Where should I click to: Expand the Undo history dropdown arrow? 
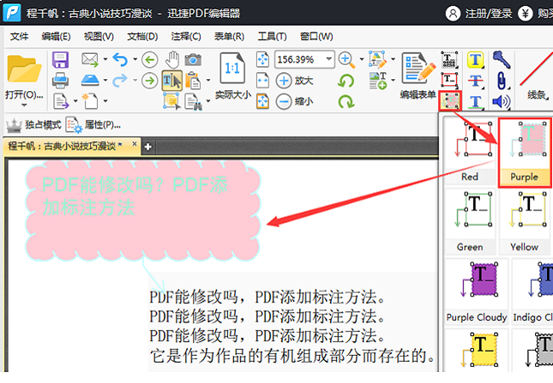(135, 59)
